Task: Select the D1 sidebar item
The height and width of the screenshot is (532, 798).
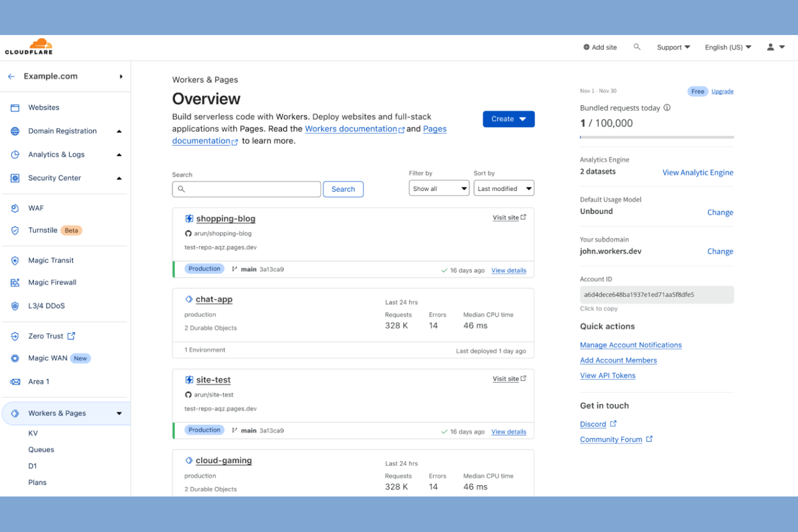Action: point(33,466)
